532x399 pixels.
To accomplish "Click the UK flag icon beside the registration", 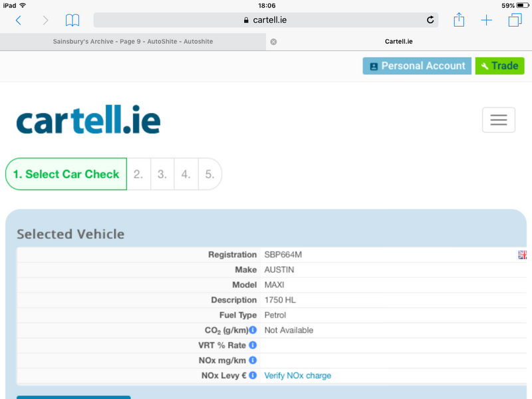I will click(522, 255).
